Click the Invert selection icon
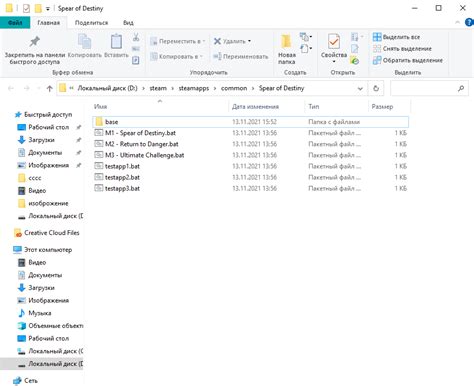474x386 pixels. (x=377, y=60)
